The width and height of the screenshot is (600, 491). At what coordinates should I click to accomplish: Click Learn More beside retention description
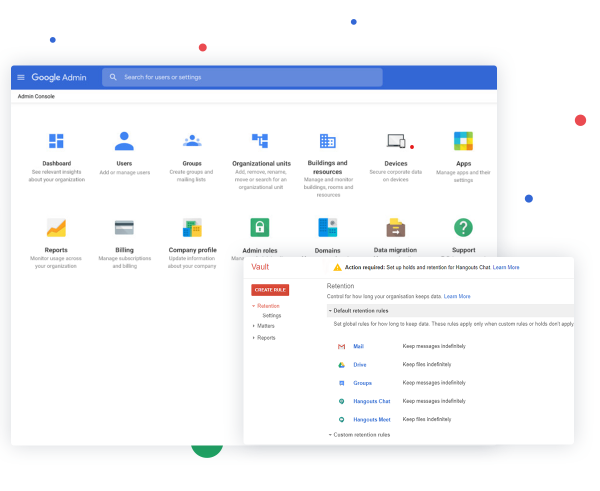point(457,296)
